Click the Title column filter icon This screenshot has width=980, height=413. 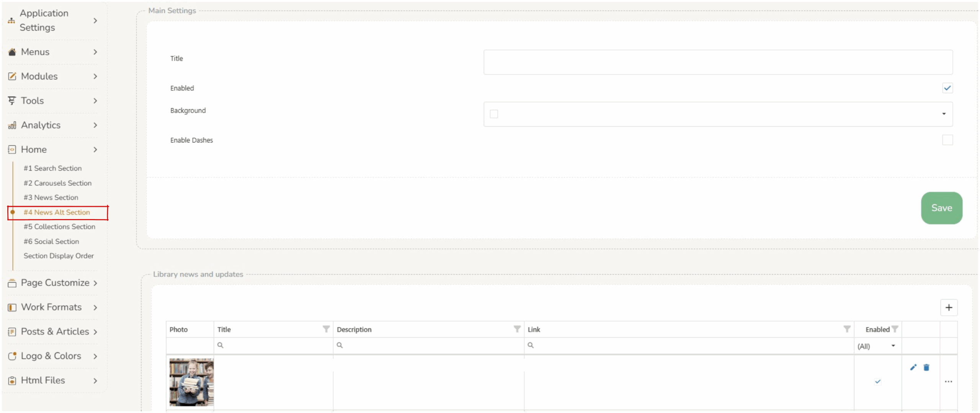[x=326, y=329]
